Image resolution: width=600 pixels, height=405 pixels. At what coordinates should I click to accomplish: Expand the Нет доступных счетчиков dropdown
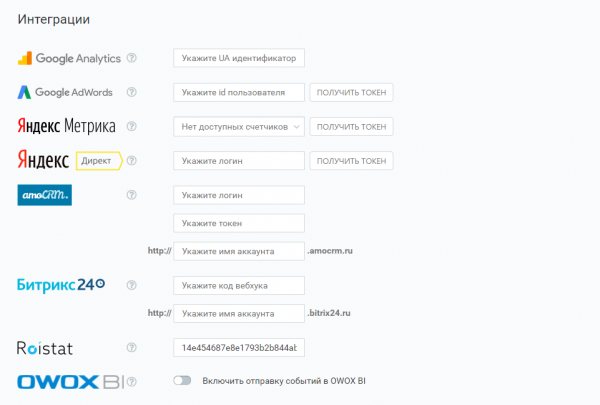[x=239, y=127]
